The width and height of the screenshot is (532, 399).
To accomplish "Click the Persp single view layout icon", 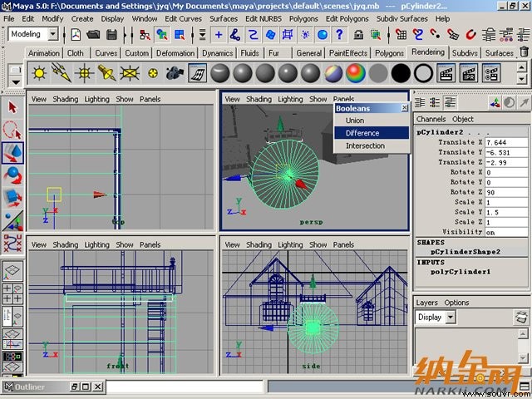I will tap(12, 270).
